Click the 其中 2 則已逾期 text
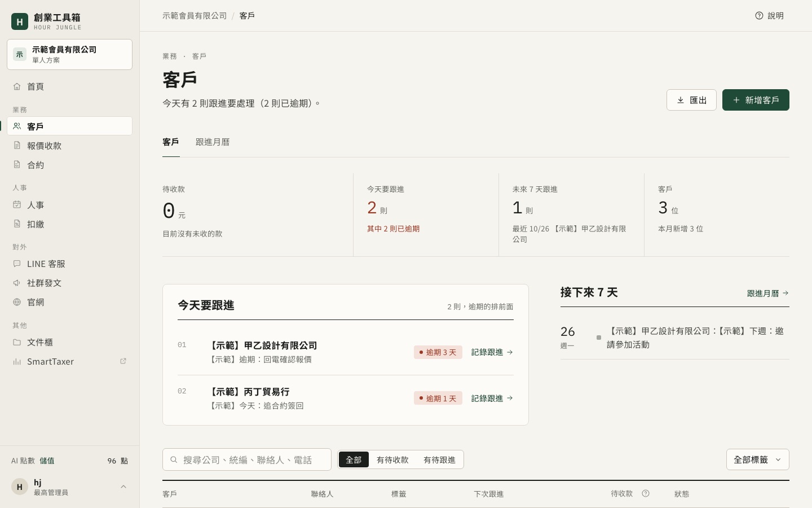The width and height of the screenshot is (812, 508). point(393,229)
